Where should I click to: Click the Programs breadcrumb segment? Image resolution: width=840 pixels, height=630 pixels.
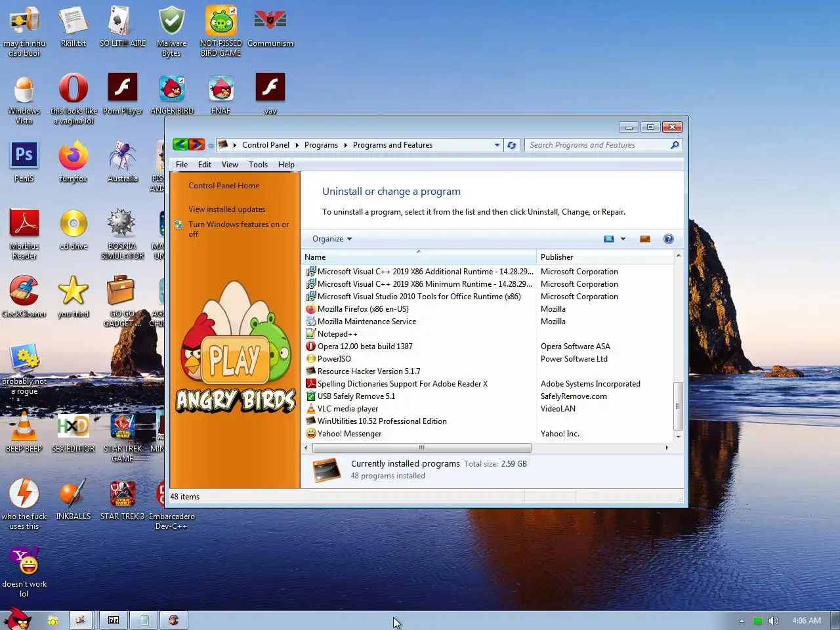point(321,145)
